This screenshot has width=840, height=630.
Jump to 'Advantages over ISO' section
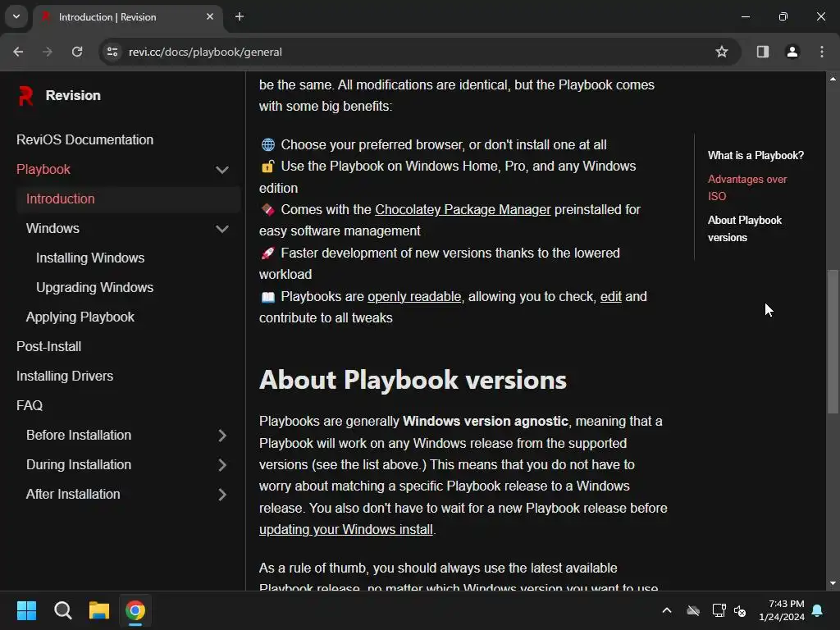pyautogui.click(x=746, y=188)
